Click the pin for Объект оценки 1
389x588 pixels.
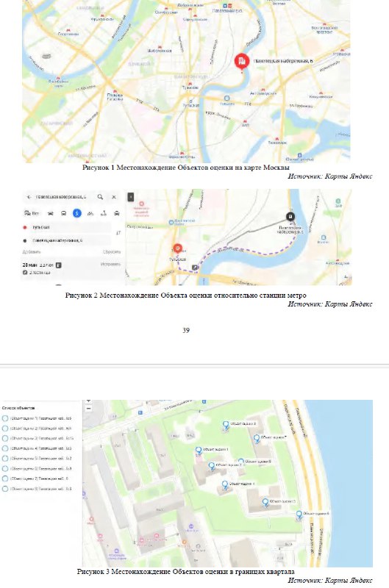pyautogui.click(x=199, y=451)
